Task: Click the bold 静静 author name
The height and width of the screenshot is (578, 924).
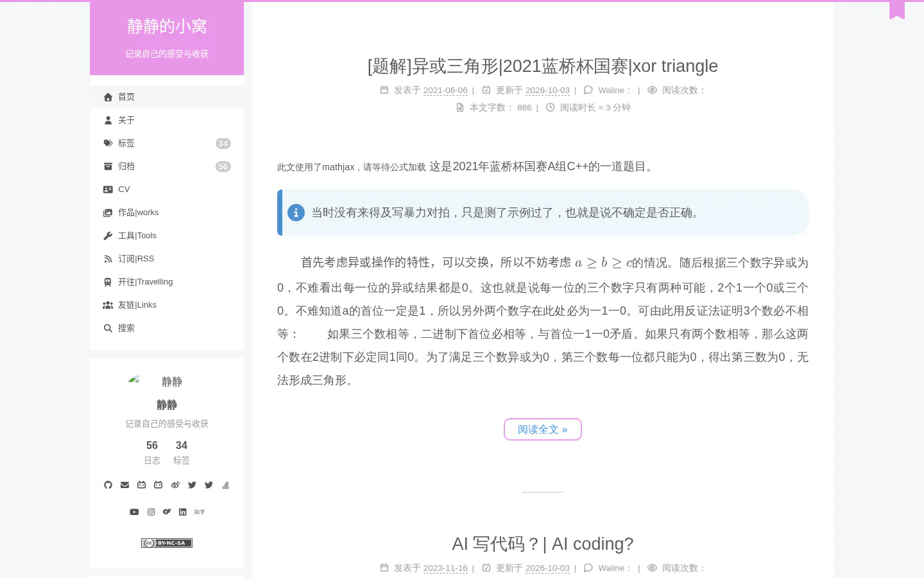Action: pyautogui.click(x=167, y=405)
